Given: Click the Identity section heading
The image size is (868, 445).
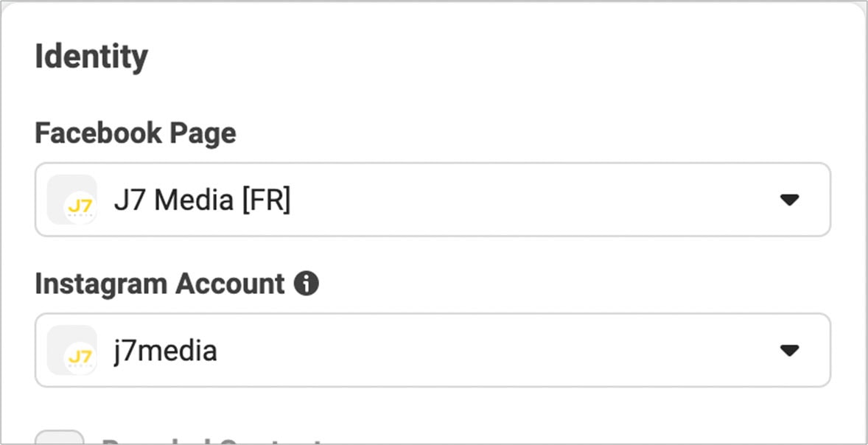Looking at the screenshot, I should [91, 57].
